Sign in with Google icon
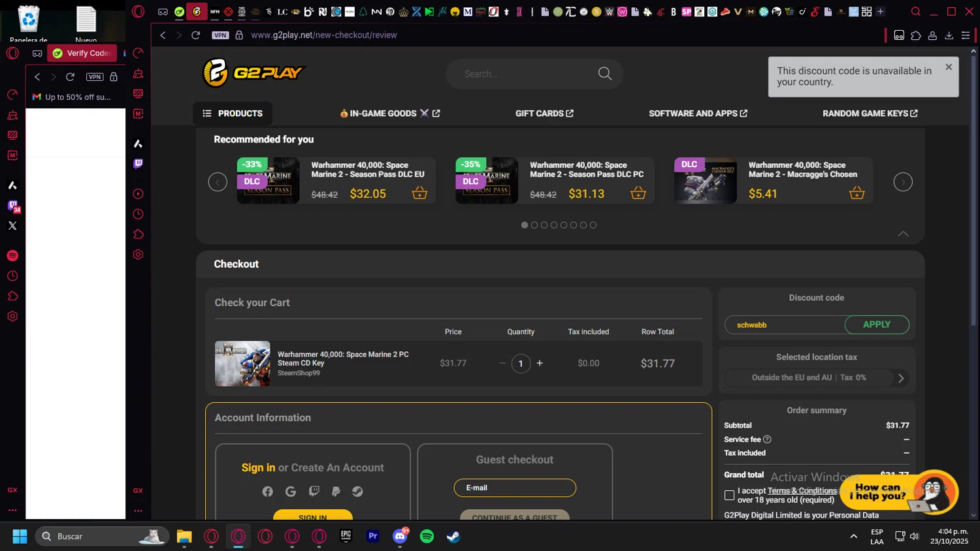The height and width of the screenshot is (551, 980). click(x=291, y=492)
